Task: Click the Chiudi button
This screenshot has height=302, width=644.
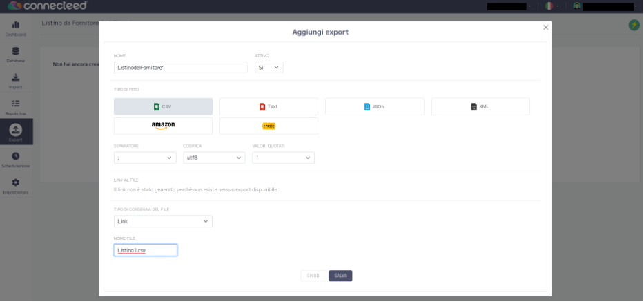Action: tap(313, 276)
